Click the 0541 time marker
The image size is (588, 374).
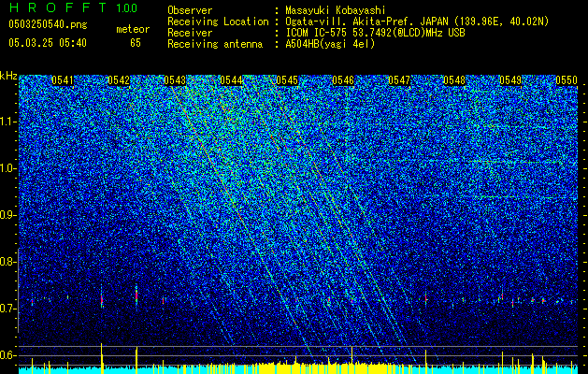[63, 80]
